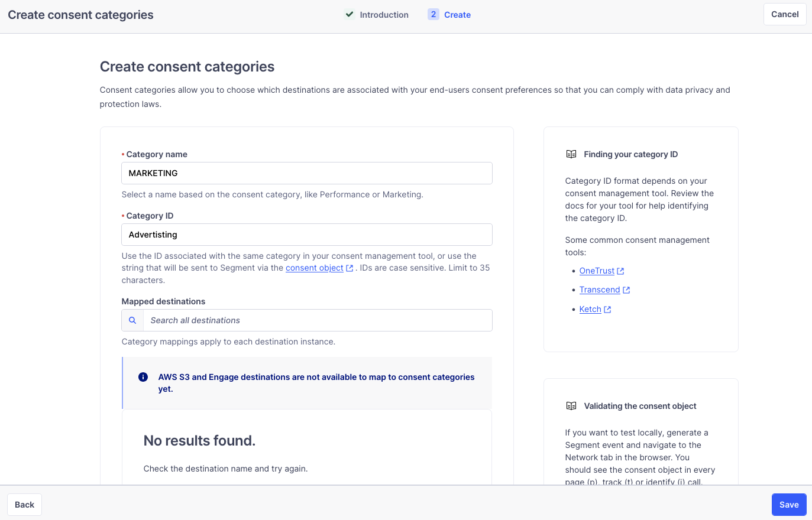812x520 pixels.
Task: Click the 'Validating the consent object' title
Action: [640, 406]
